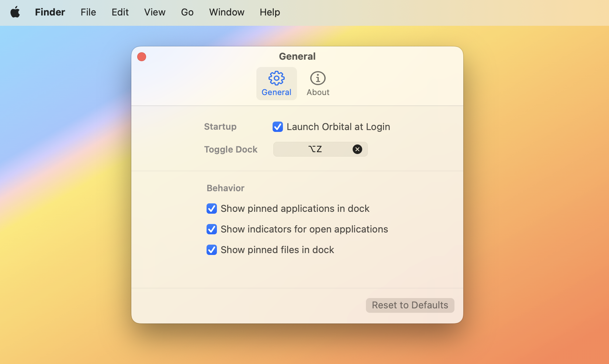Clear the Toggle Dock shortcut
Screen dimensions: 609x364
coord(357,149)
